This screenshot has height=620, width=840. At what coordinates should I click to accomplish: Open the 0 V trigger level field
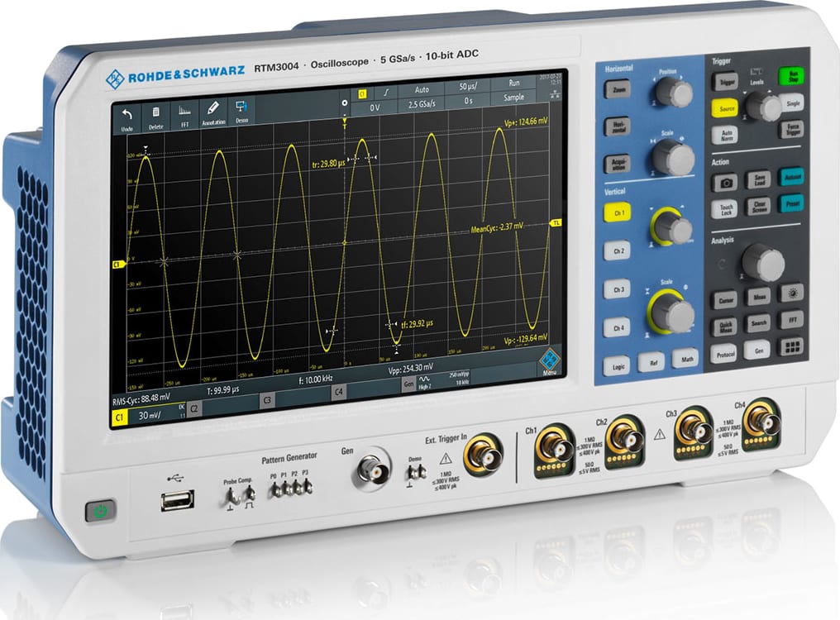[x=375, y=107]
